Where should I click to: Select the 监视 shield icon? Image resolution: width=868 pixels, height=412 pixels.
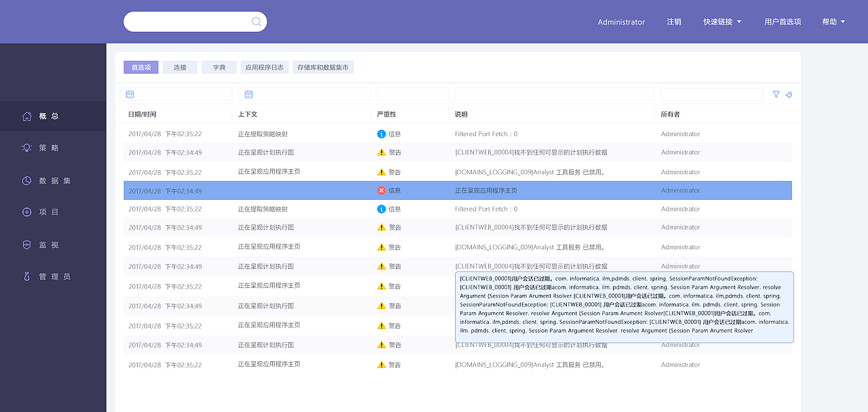click(26, 245)
